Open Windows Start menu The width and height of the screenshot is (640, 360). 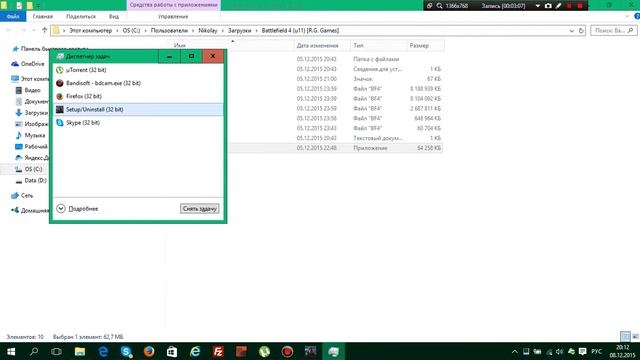coord(11,351)
